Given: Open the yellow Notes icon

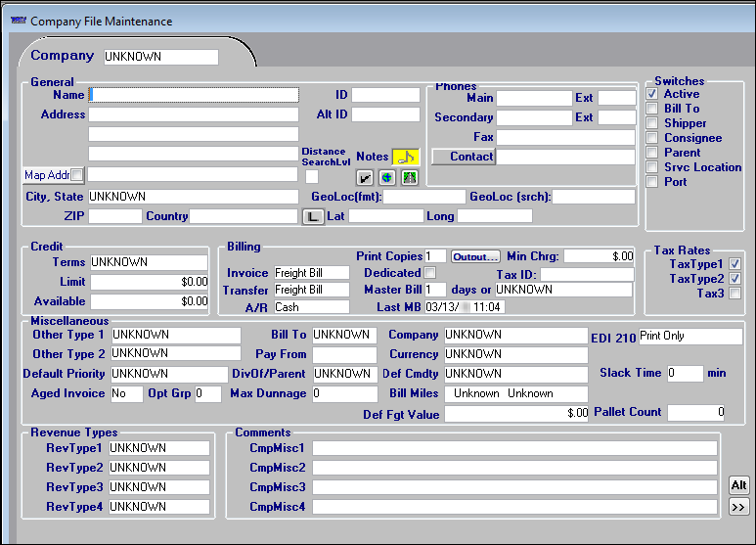Looking at the screenshot, I should click(405, 157).
